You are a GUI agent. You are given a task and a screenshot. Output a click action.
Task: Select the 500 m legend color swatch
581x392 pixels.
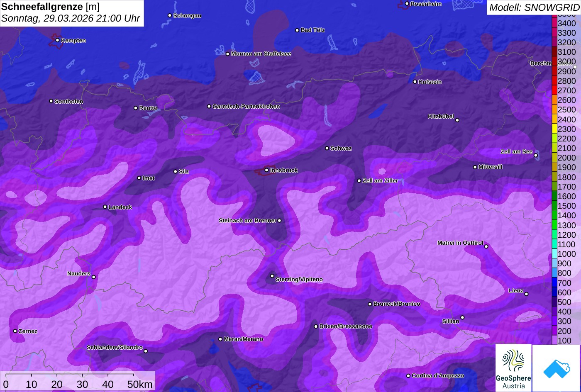554,302
